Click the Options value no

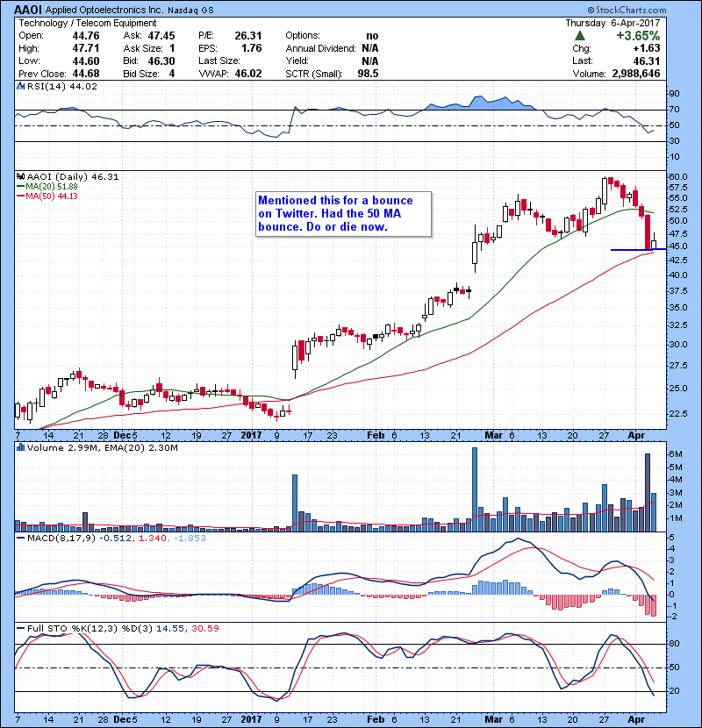click(372, 36)
